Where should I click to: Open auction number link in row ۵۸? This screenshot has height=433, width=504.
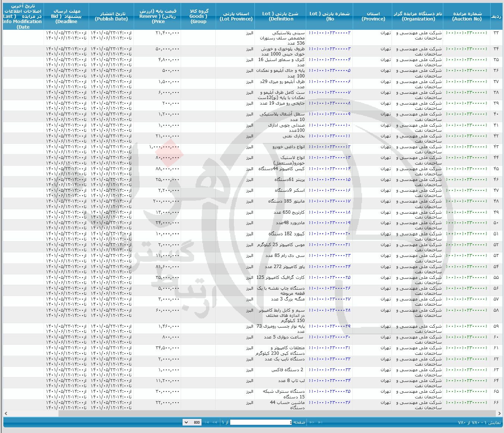[467, 310]
